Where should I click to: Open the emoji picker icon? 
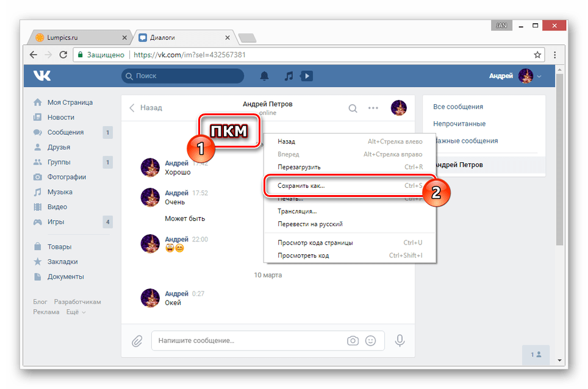click(x=371, y=341)
